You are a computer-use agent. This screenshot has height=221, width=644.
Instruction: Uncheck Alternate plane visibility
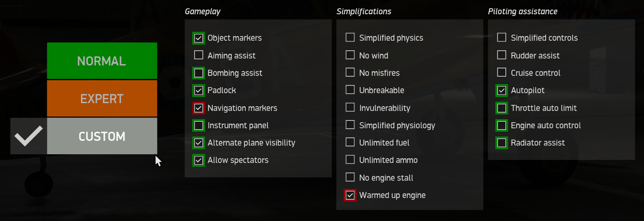tap(198, 143)
